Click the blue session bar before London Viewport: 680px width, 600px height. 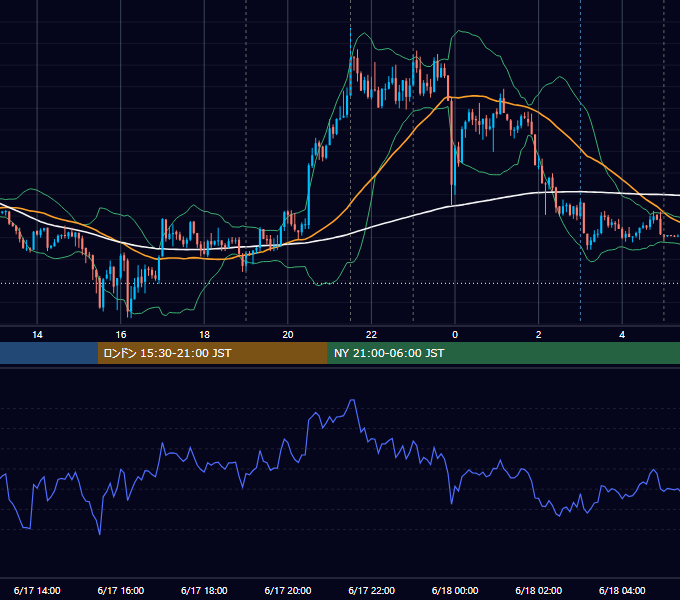tap(49, 353)
